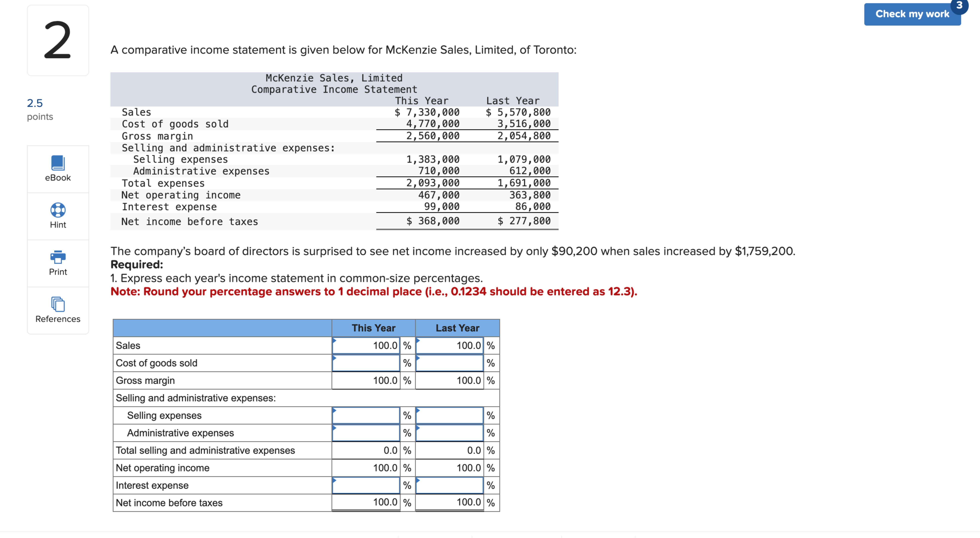Click Cost of goods sold Last Year input
The image size is (980, 538).
tap(449, 363)
